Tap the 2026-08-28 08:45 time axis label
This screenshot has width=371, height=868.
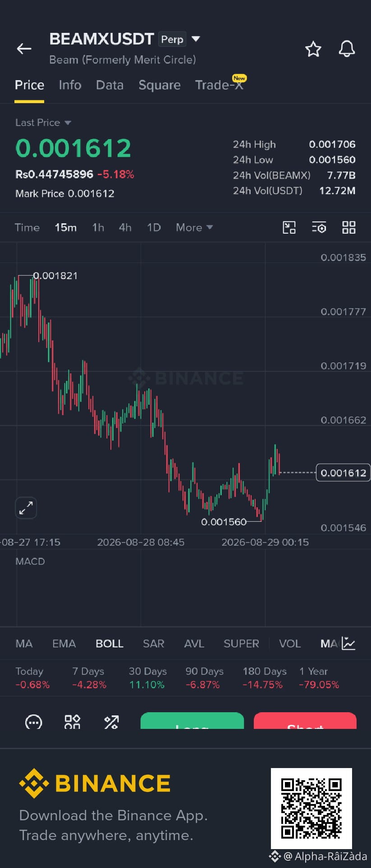coord(141,542)
